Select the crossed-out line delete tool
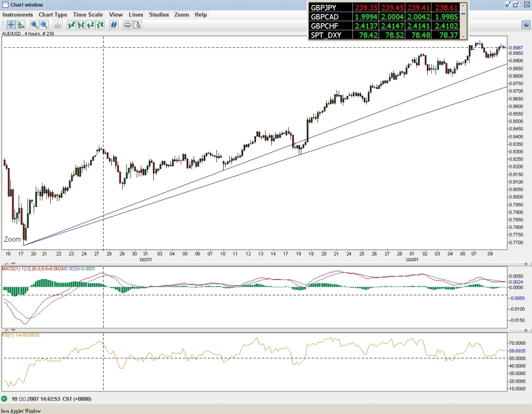This screenshot has width=532, height=414. pyautogui.click(x=100, y=25)
